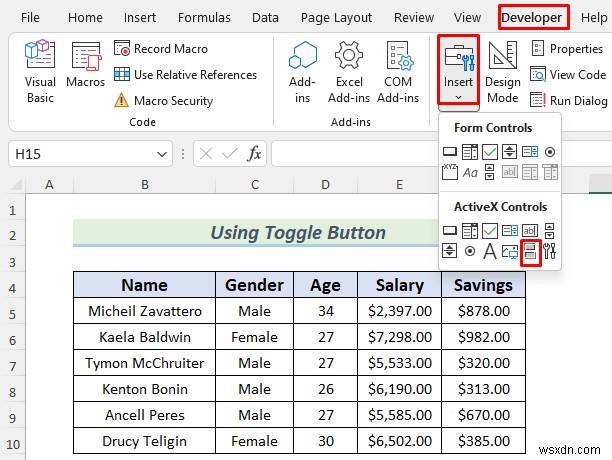Click the Using Toggle Button title cell
The image size is (612, 460).
[x=298, y=233]
